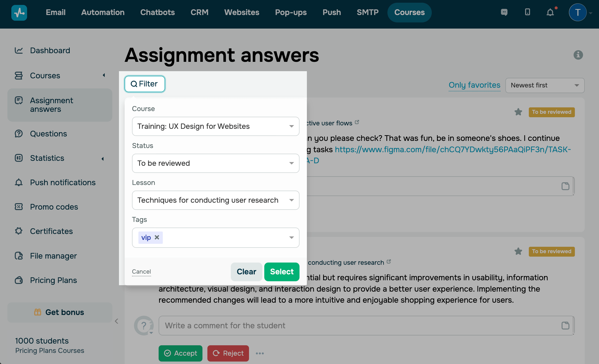Screen dimensions: 599x364
Task: Open the Status dropdown showing To be reviewed
Action: click(x=216, y=163)
